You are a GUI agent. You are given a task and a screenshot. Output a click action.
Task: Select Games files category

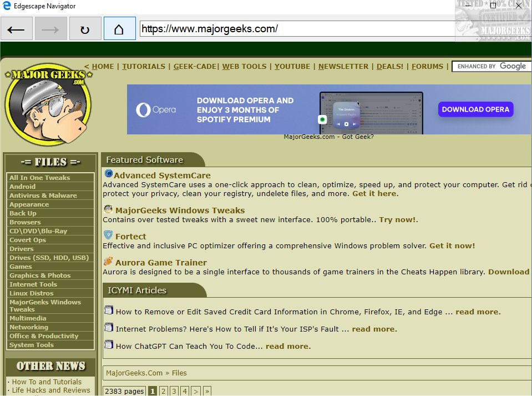click(50, 267)
